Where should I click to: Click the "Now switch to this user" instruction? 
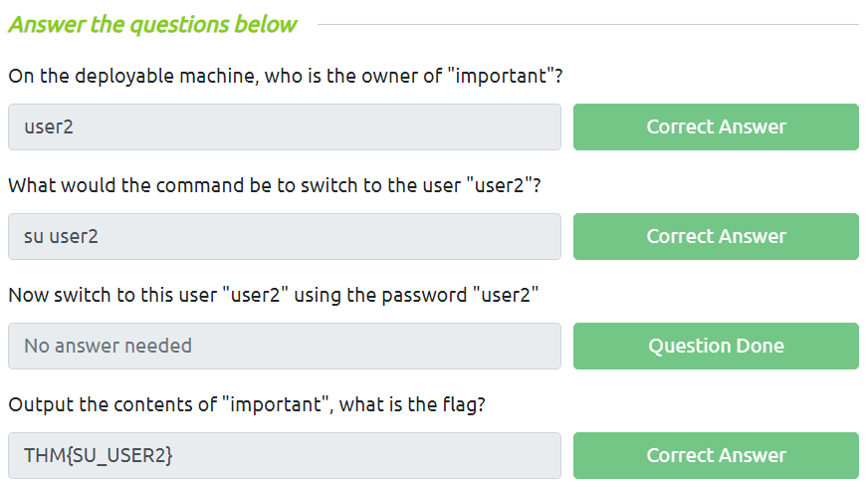coord(274,296)
